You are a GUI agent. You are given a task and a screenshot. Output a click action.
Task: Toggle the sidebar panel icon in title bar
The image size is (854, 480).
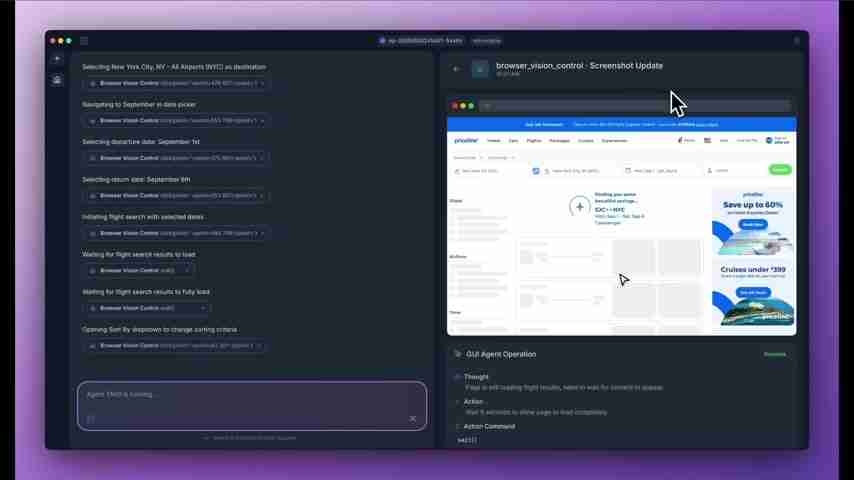coord(84,40)
